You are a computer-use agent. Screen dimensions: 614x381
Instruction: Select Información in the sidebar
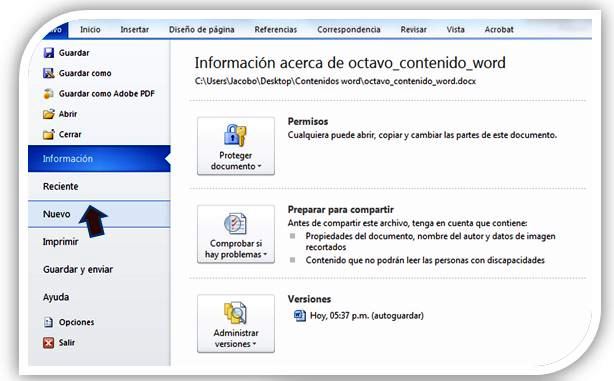pos(99,159)
